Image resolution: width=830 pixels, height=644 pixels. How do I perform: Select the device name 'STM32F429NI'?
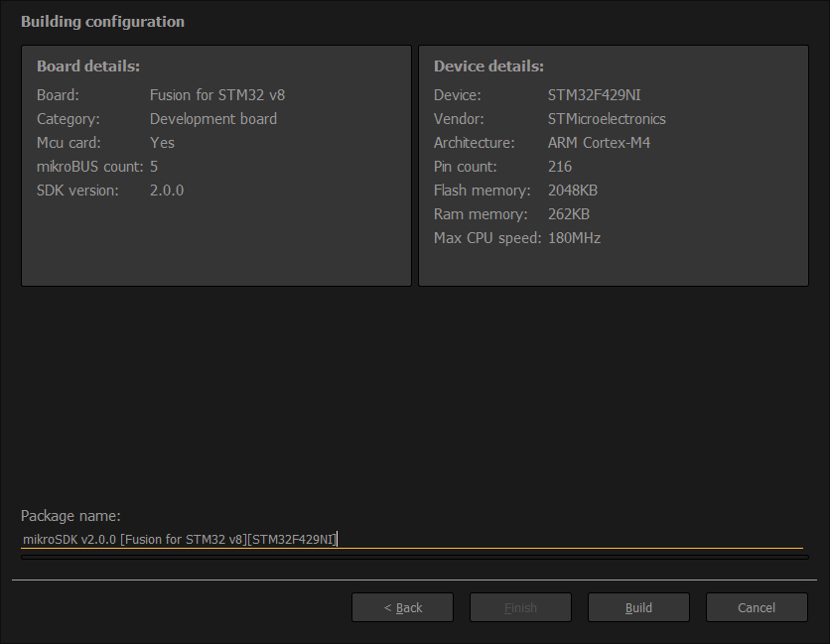click(594, 95)
